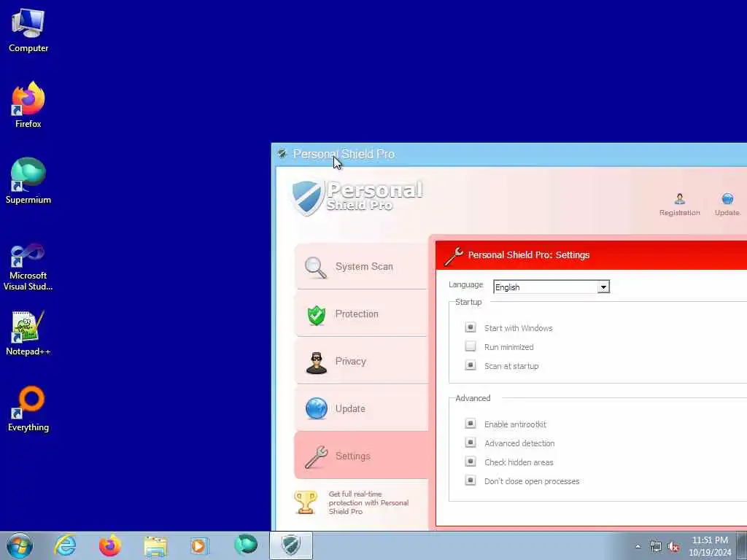The width and height of the screenshot is (747, 560).
Task: Click the Windows Start button
Action: tap(20, 545)
